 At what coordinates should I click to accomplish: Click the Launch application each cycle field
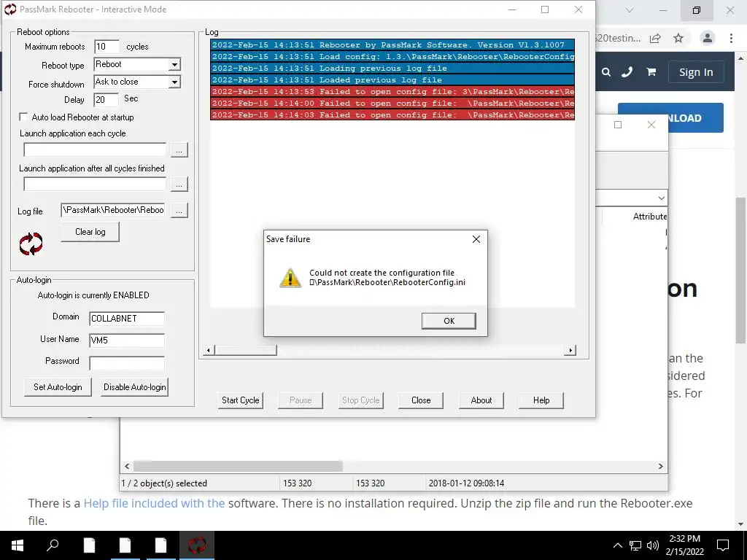(x=95, y=149)
